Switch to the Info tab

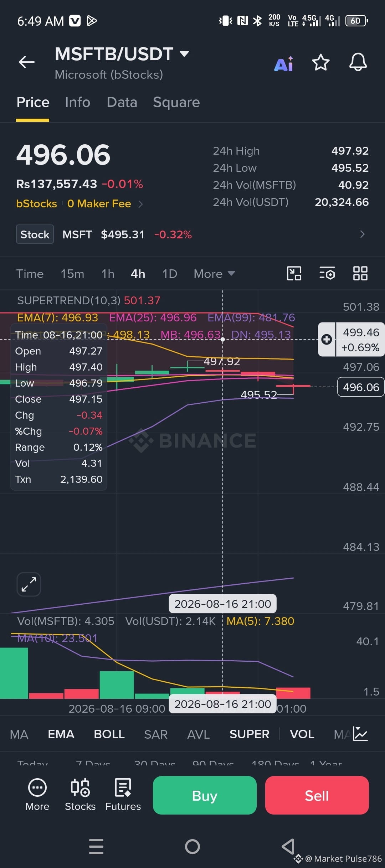tap(77, 102)
